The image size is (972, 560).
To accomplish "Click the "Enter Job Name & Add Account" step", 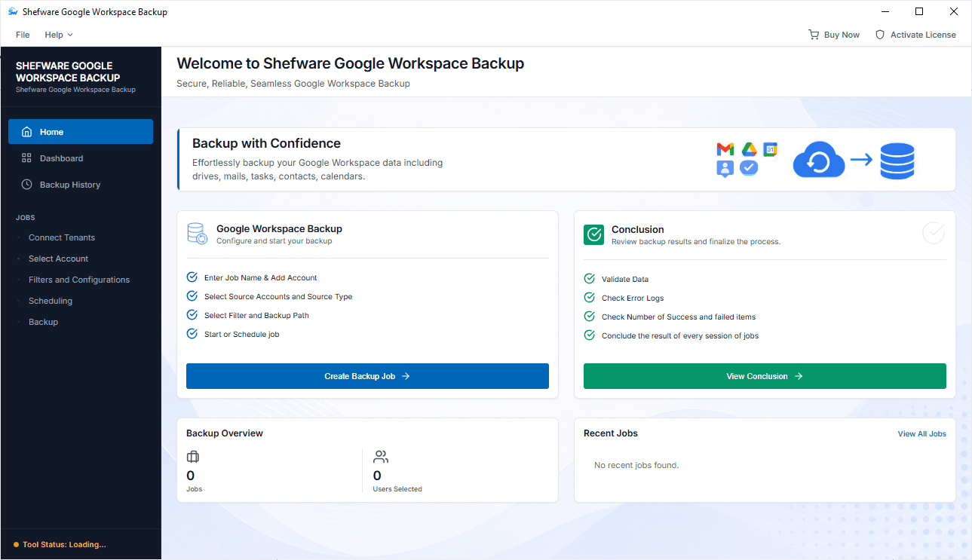I will point(261,277).
